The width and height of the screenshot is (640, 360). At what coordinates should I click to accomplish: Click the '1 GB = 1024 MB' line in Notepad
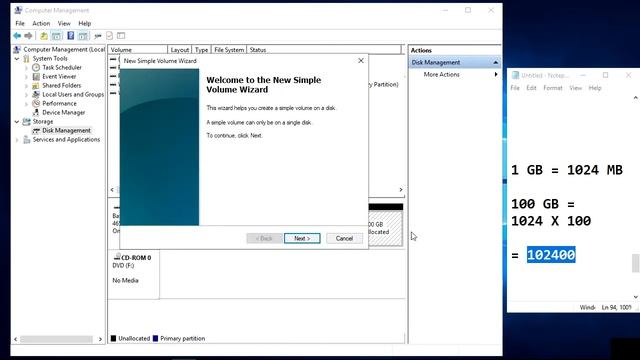[x=567, y=170]
